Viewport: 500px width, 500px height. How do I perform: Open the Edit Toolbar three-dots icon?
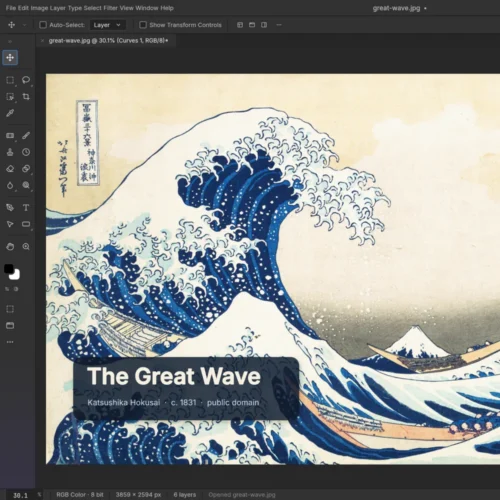10,342
